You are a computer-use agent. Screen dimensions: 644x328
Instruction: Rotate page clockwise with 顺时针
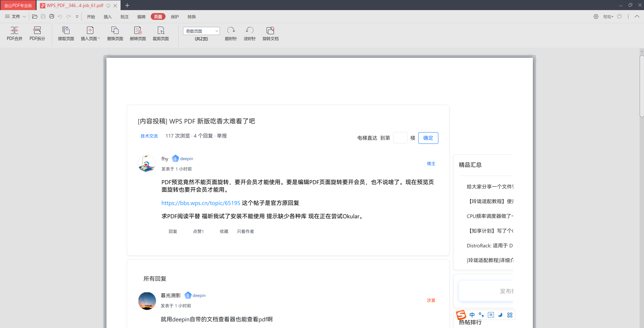click(231, 34)
